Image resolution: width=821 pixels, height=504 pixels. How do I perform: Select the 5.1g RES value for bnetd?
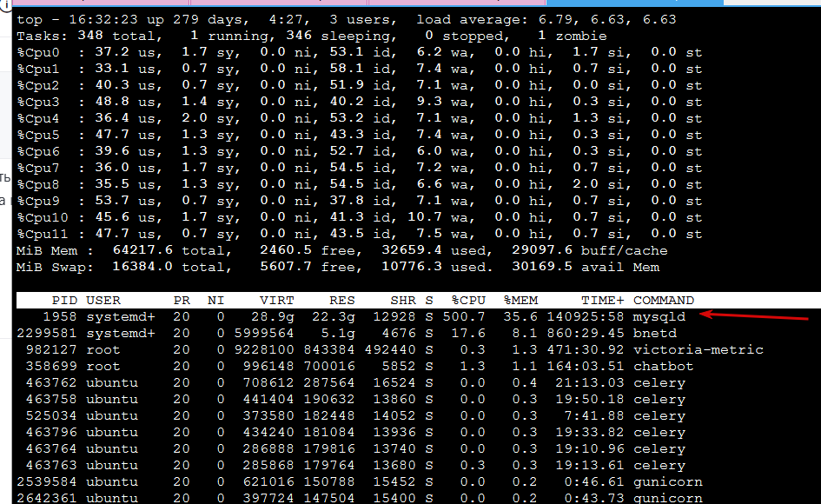point(338,333)
